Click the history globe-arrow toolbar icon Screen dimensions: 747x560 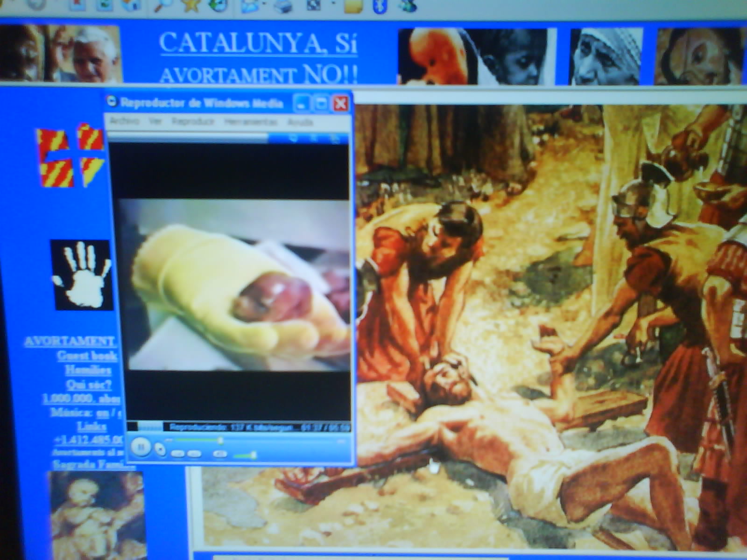tap(218, 5)
